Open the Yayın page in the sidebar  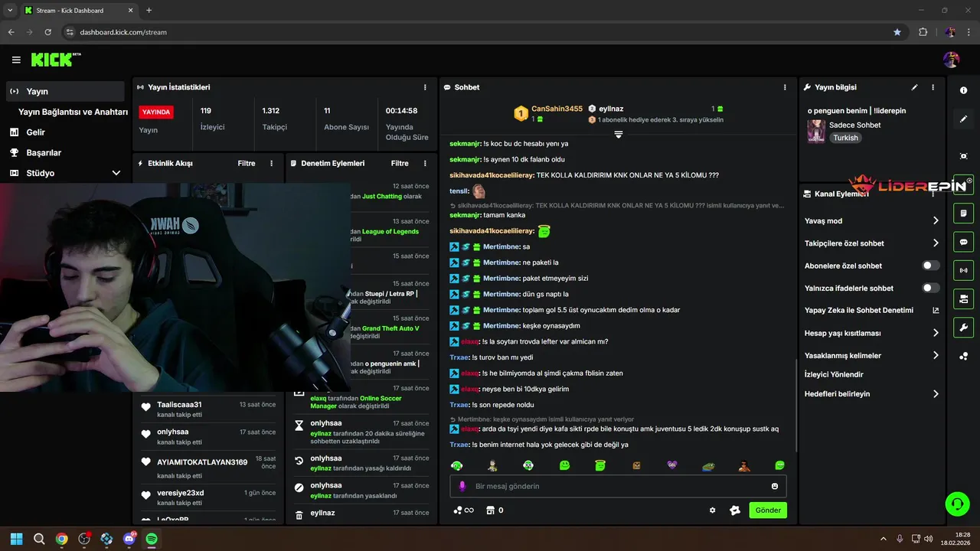point(65,91)
